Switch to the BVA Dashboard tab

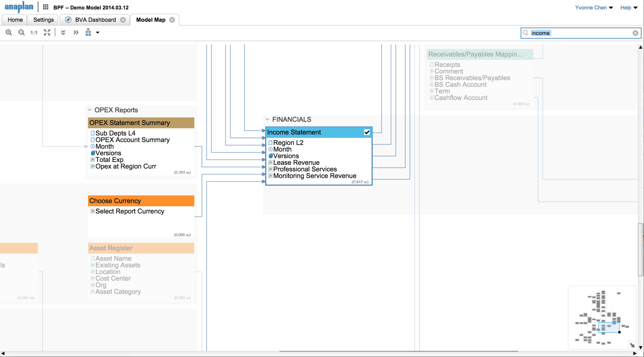(x=95, y=20)
